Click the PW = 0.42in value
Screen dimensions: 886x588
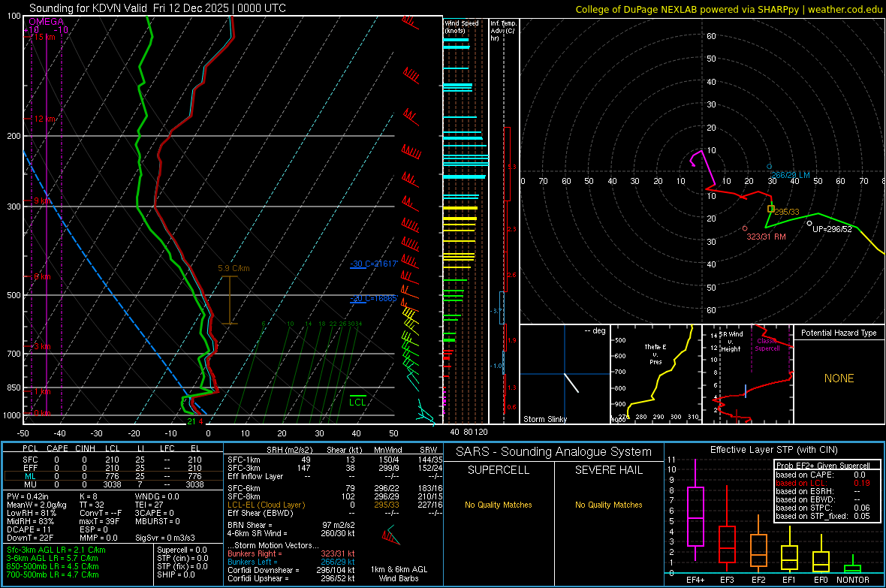(x=28, y=496)
